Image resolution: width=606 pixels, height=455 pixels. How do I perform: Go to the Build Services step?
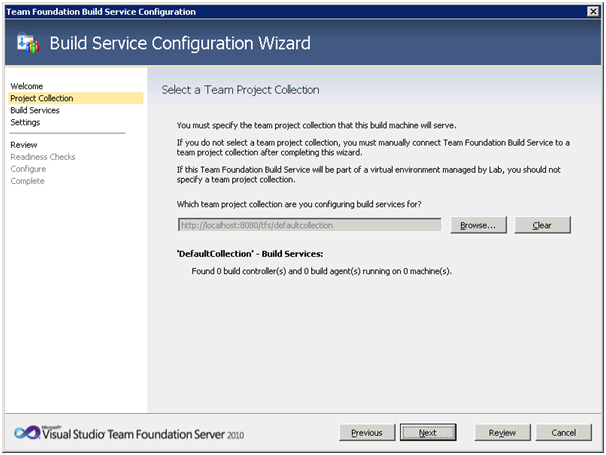35,110
